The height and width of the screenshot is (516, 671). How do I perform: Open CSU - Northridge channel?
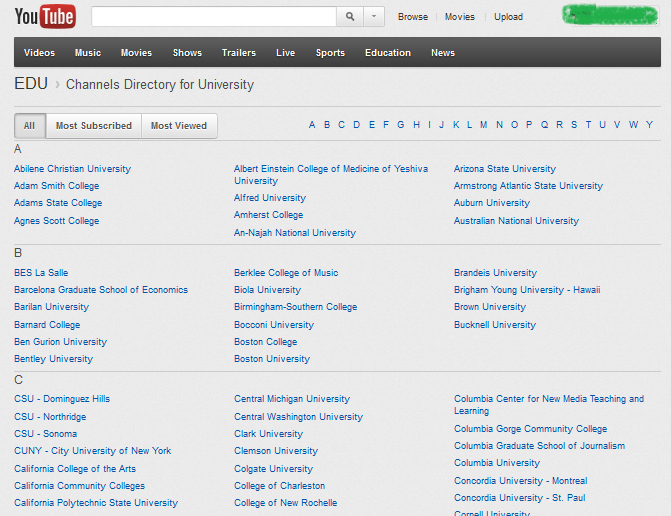click(50, 417)
